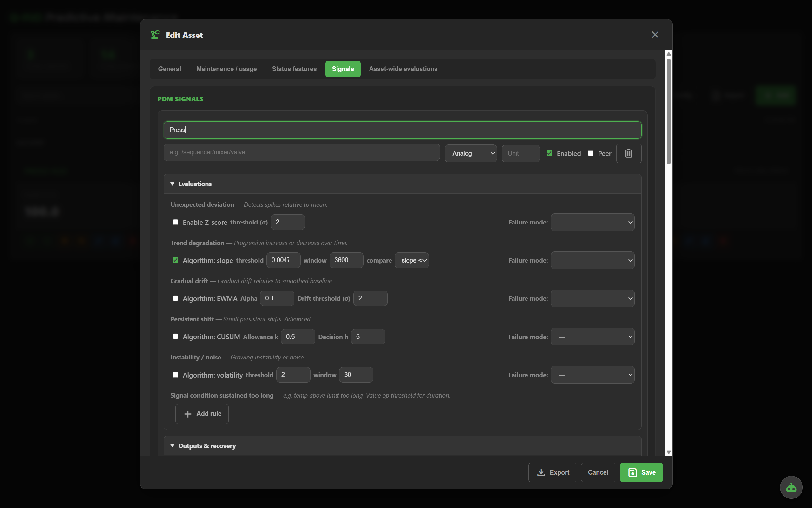Click the dialog vertical scrollbar thumb
This screenshot has height=508, width=812.
[x=668, y=111]
